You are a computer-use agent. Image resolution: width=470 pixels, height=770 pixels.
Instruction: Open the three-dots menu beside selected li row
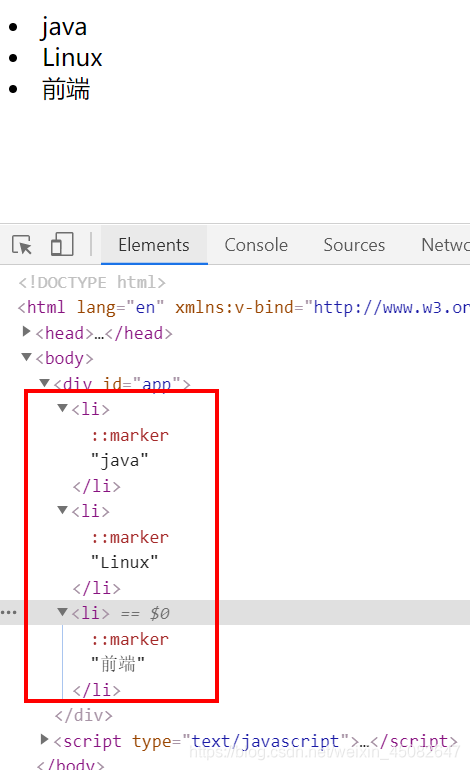coord(9,612)
